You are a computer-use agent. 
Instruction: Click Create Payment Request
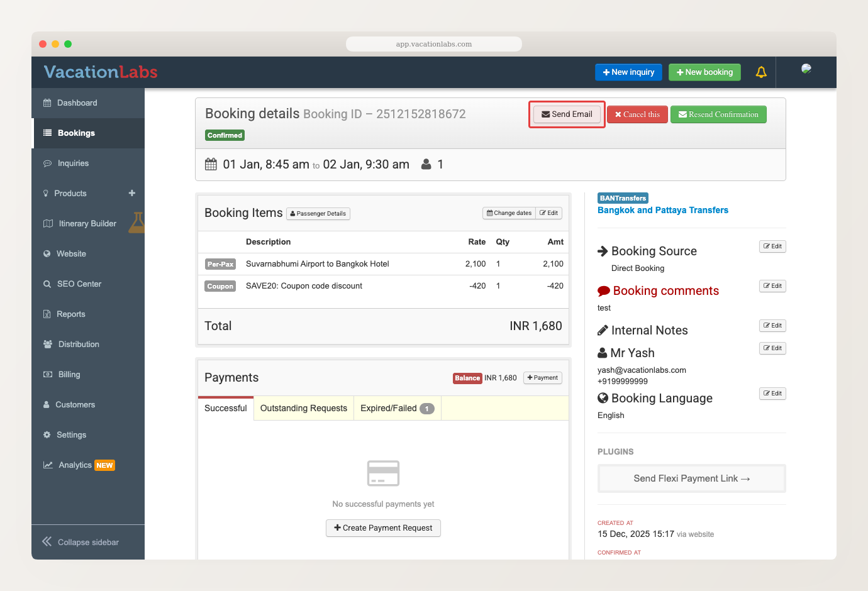(383, 528)
